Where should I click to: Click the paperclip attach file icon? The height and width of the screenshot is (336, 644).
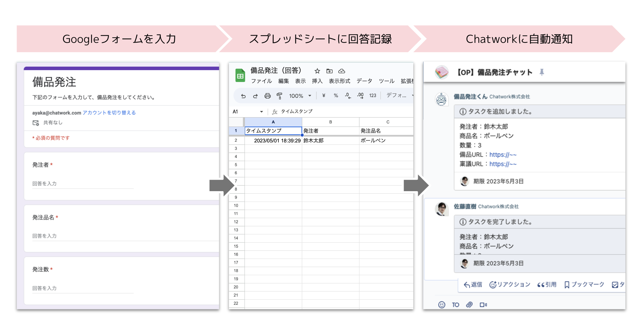(469, 305)
